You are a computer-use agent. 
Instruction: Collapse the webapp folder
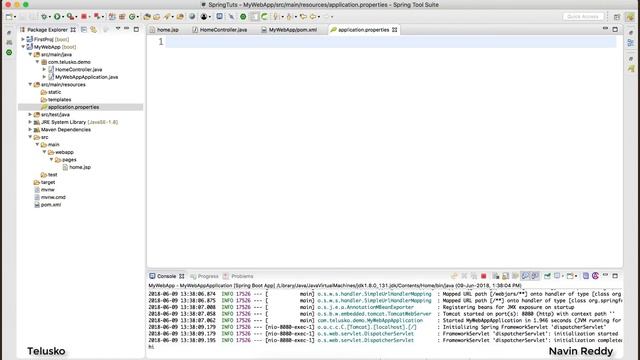(44, 152)
